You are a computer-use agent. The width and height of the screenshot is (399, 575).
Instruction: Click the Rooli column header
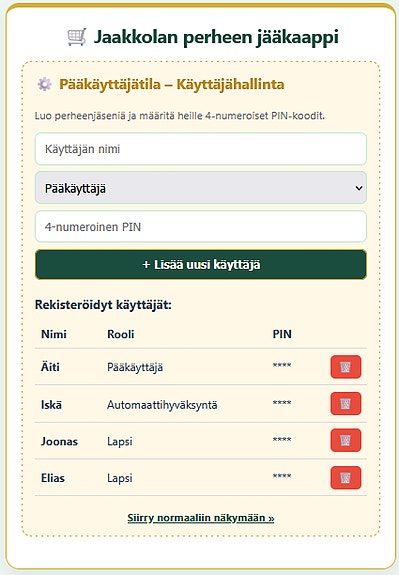121,334
